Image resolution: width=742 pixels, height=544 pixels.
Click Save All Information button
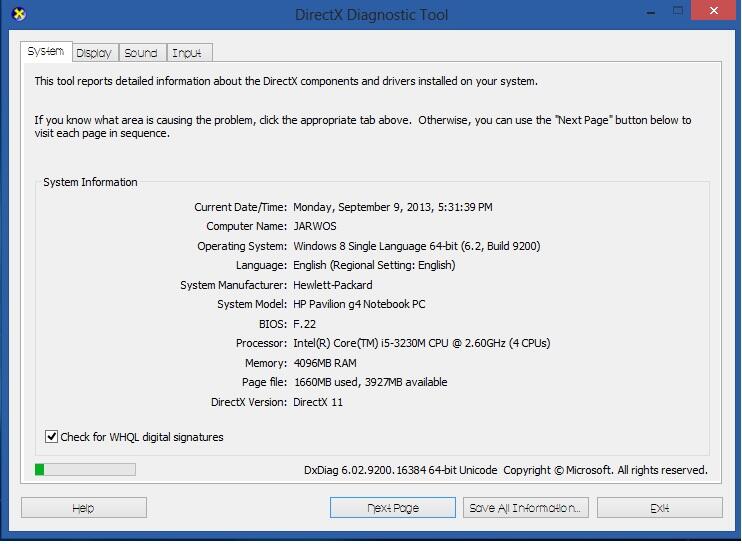click(526, 508)
